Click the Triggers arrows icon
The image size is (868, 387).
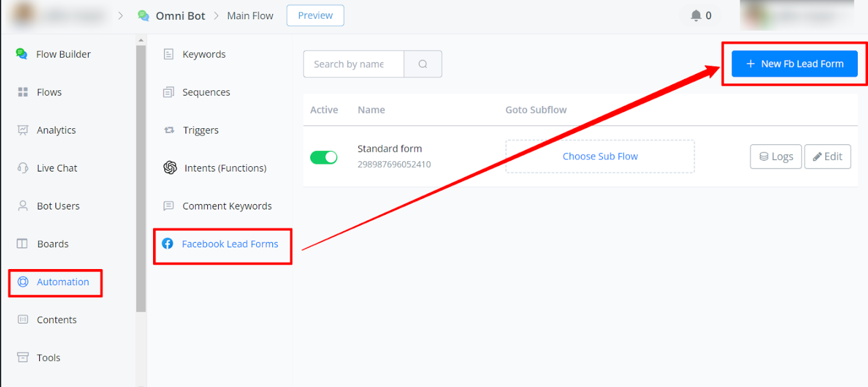(169, 130)
